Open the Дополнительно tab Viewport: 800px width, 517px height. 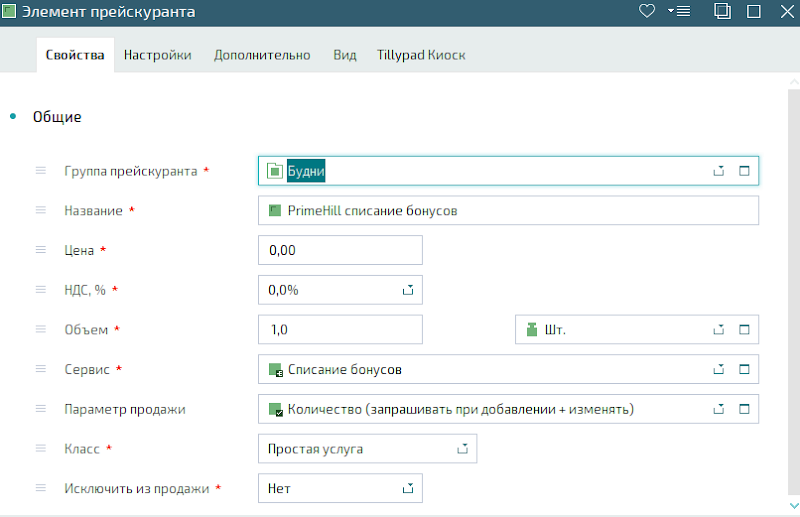262,55
